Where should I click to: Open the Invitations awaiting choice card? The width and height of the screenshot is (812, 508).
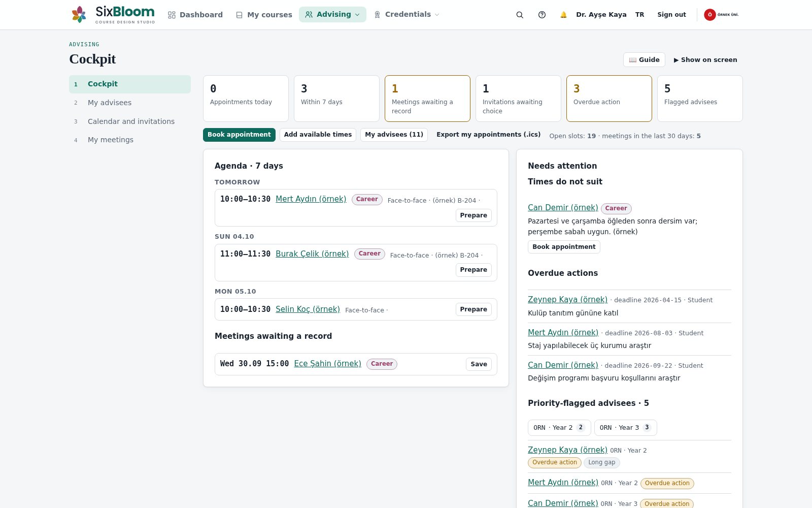click(x=518, y=99)
